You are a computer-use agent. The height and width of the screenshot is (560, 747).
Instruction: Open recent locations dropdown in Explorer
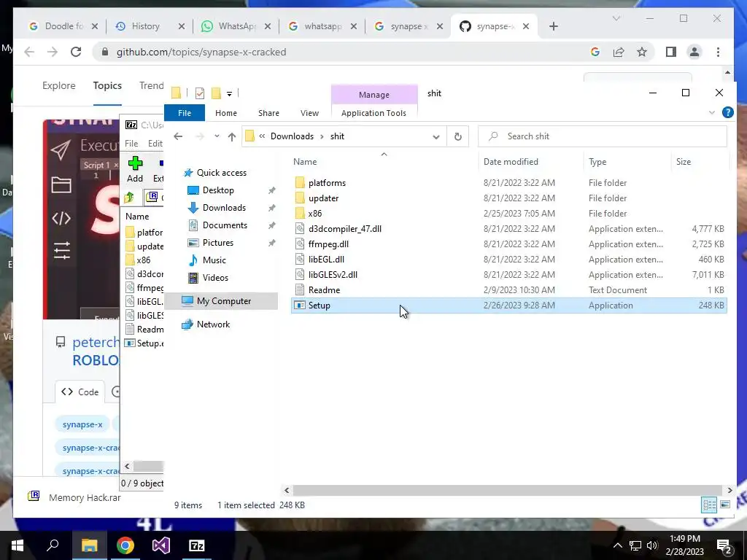[217, 136]
